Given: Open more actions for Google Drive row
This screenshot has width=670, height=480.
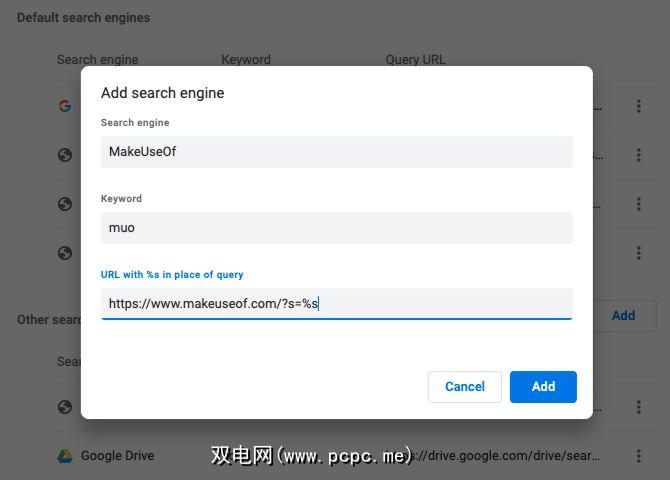Looking at the screenshot, I should point(638,456).
